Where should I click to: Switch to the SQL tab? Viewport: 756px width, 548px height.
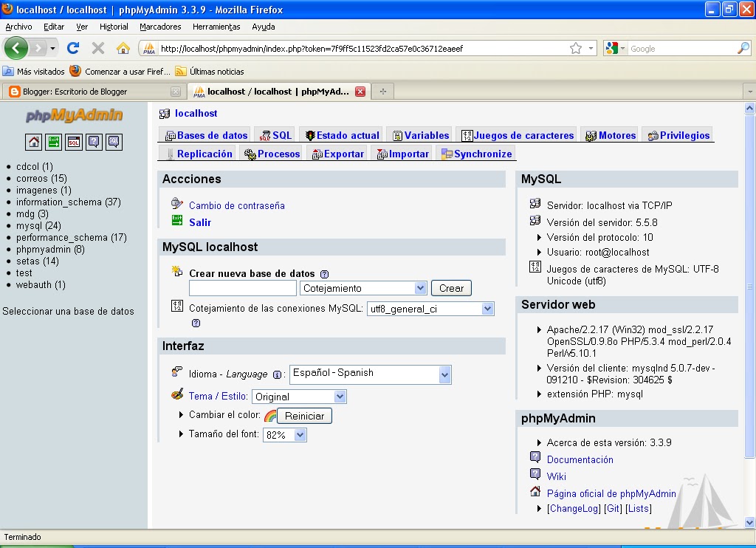(x=275, y=136)
